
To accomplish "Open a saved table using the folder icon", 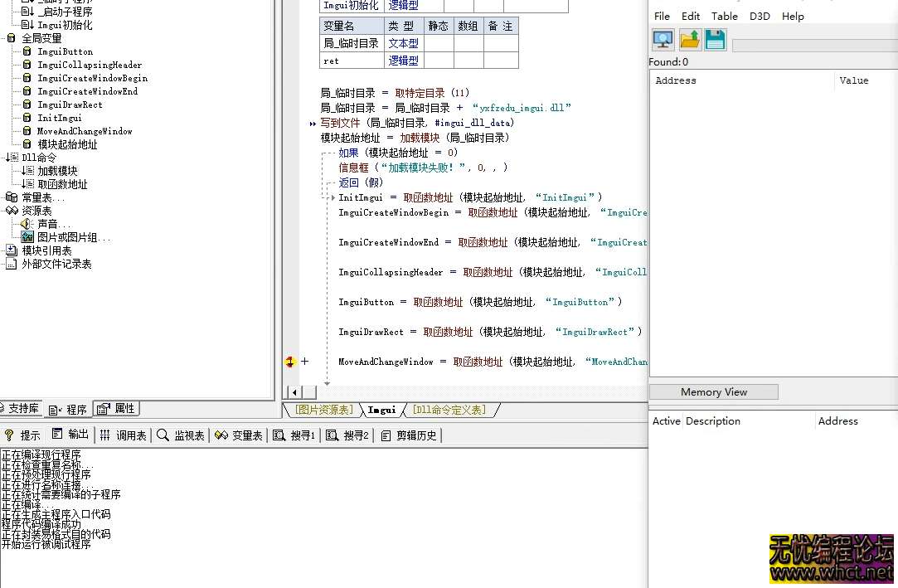I will click(x=689, y=38).
